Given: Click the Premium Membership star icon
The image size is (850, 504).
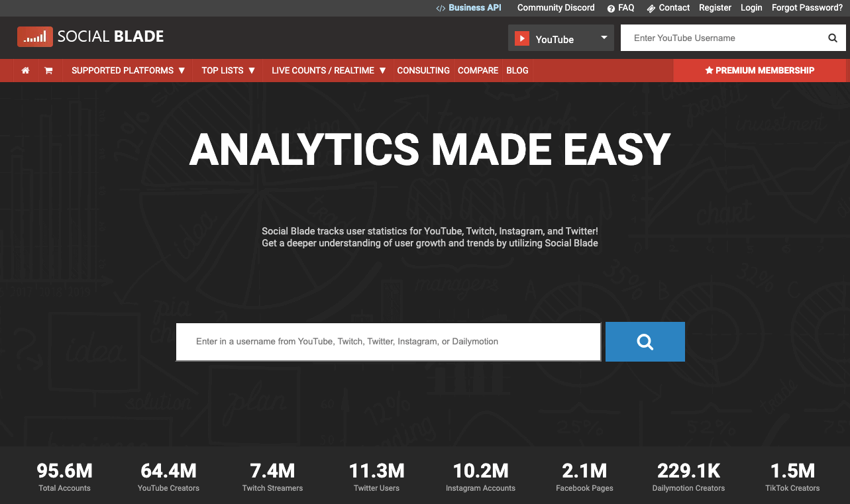Looking at the screenshot, I should coord(709,70).
